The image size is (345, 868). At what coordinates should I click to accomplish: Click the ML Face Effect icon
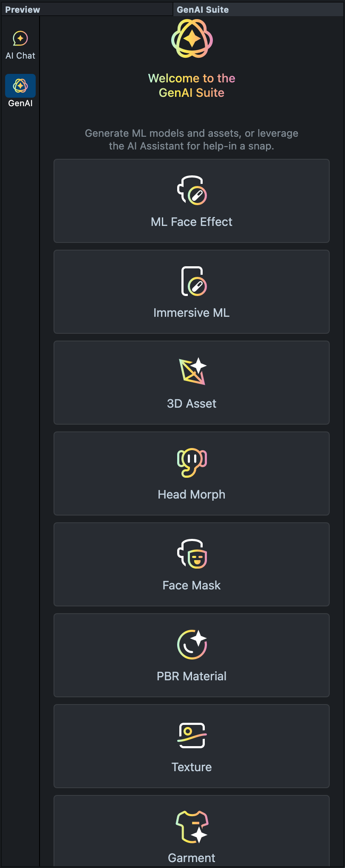[x=192, y=190]
